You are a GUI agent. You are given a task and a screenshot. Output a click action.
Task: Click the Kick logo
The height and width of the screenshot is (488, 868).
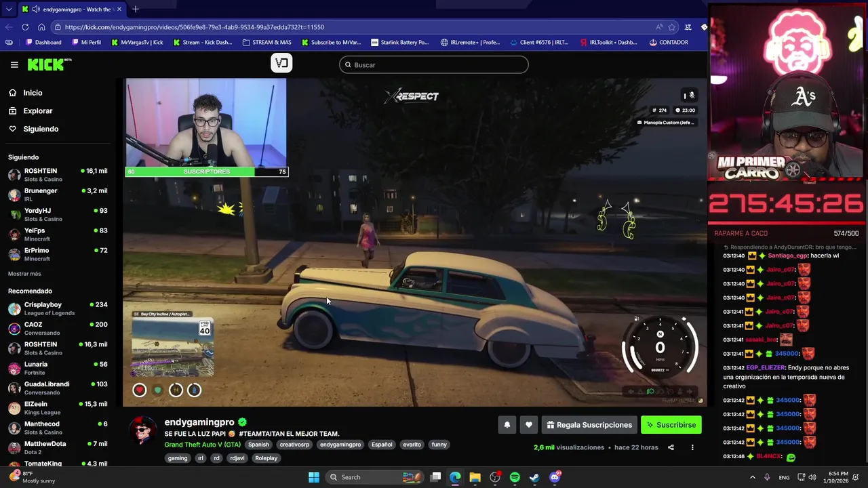click(x=49, y=64)
